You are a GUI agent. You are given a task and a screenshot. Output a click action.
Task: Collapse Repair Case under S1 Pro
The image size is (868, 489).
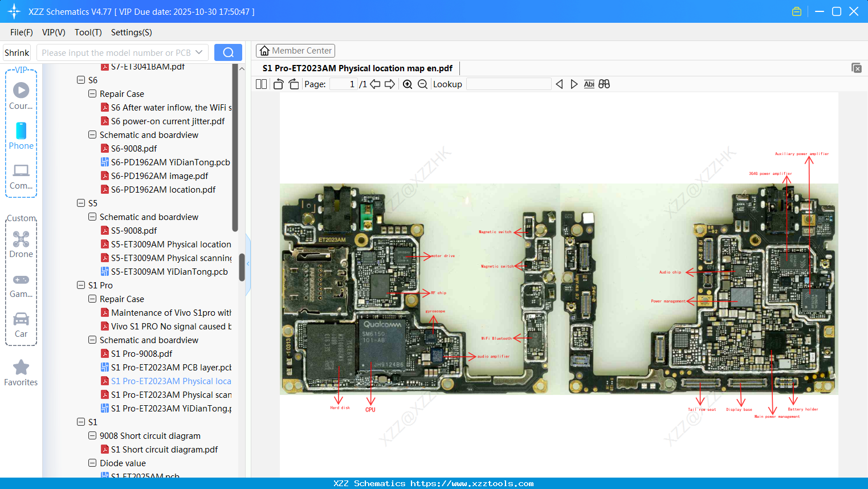click(92, 299)
